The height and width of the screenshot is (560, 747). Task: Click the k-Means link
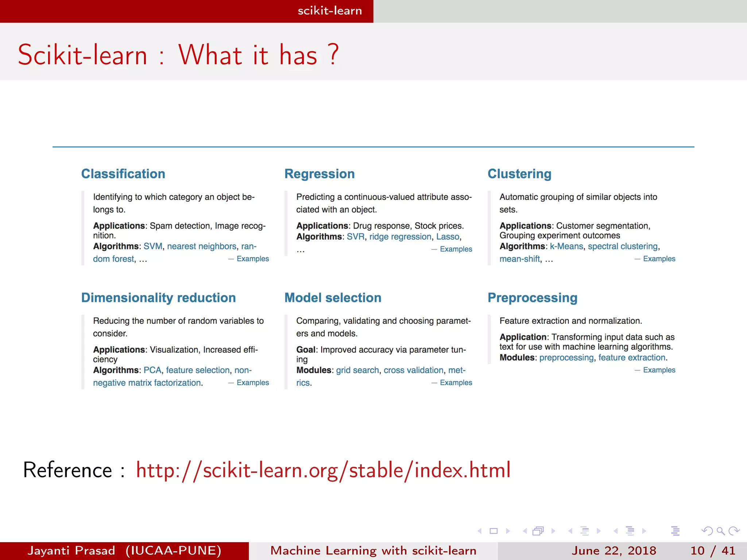click(x=566, y=246)
